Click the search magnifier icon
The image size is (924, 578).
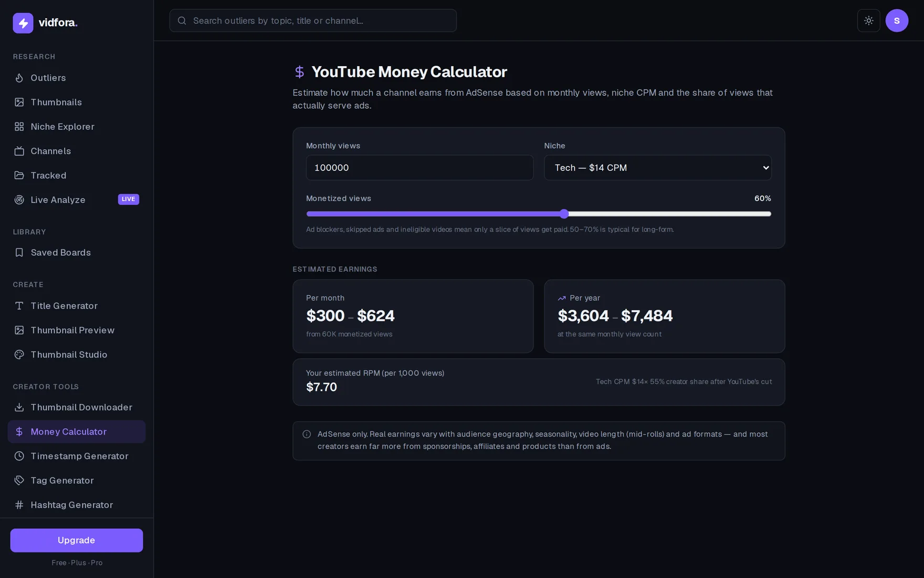click(x=182, y=20)
